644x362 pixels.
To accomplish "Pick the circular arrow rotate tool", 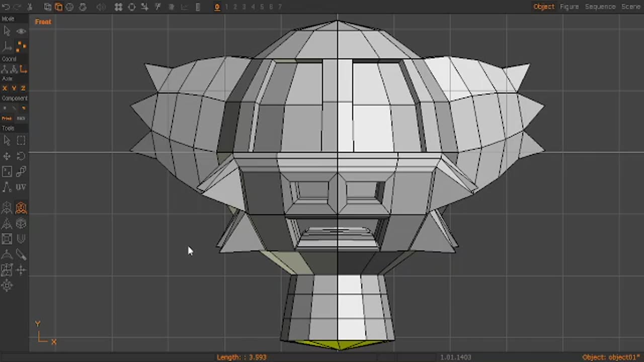I will tap(21, 156).
